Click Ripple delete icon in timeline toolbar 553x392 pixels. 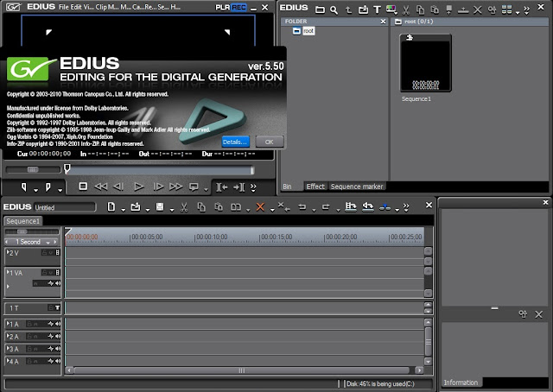click(x=283, y=207)
